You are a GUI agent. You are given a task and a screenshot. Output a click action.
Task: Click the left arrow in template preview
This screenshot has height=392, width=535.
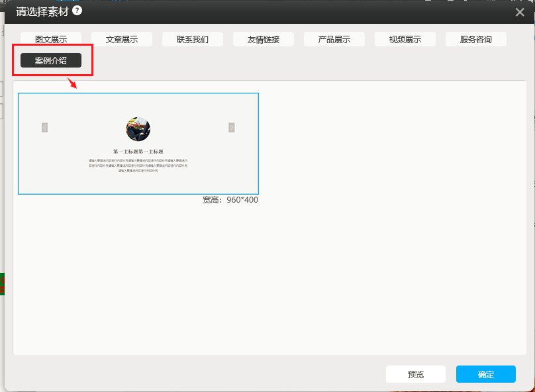pos(45,127)
